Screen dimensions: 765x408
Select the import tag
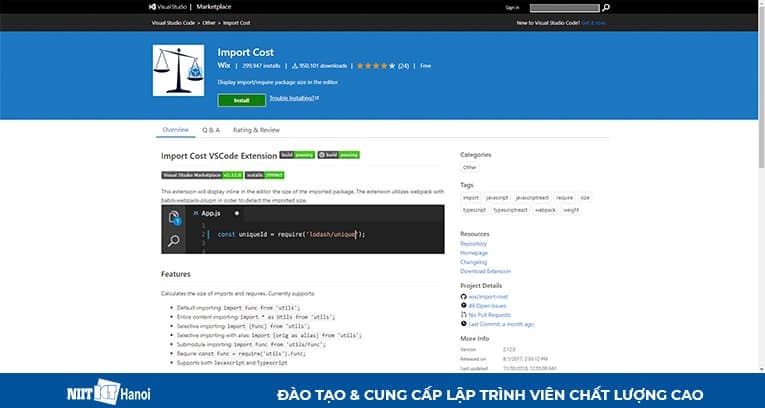tap(471, 198)
